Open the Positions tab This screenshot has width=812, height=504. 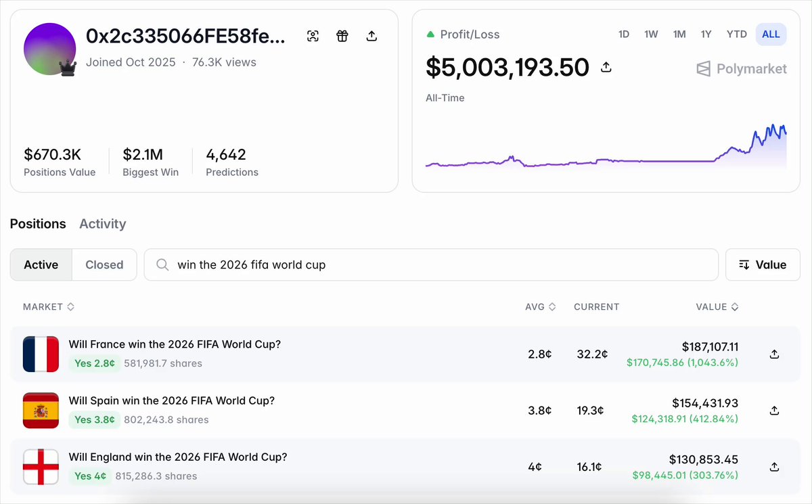click(x=38, y=223)
